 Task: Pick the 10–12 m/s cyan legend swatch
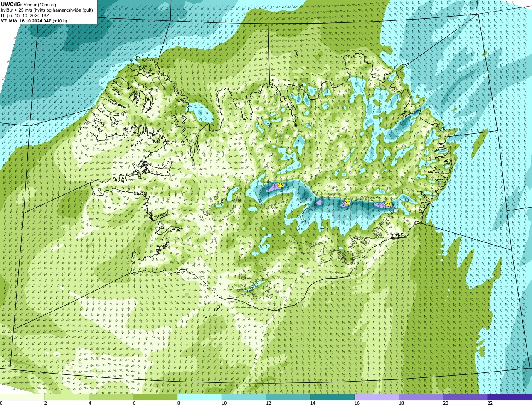click(244, 397)
